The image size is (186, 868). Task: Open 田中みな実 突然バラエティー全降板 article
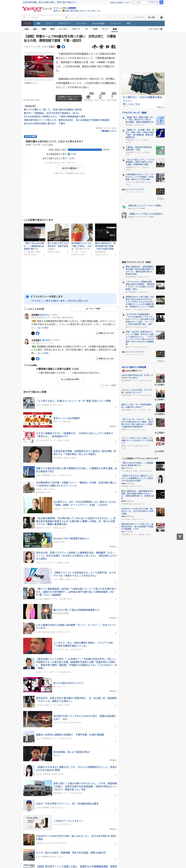(76, 555)
